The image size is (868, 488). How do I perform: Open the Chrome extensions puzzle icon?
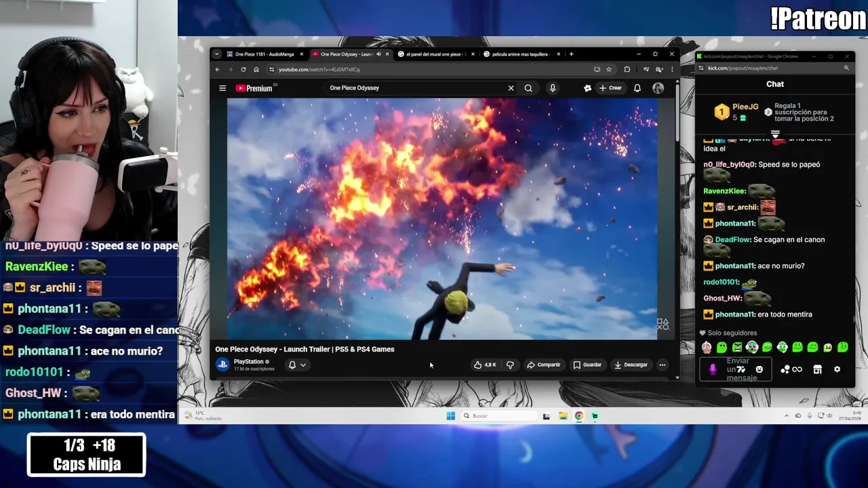[x=627, y=69]
